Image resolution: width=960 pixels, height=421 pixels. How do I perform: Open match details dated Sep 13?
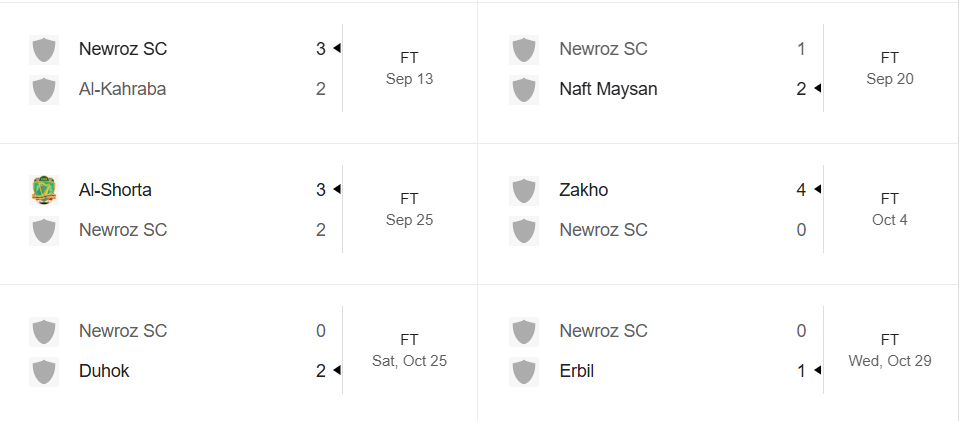coord(410,68)
